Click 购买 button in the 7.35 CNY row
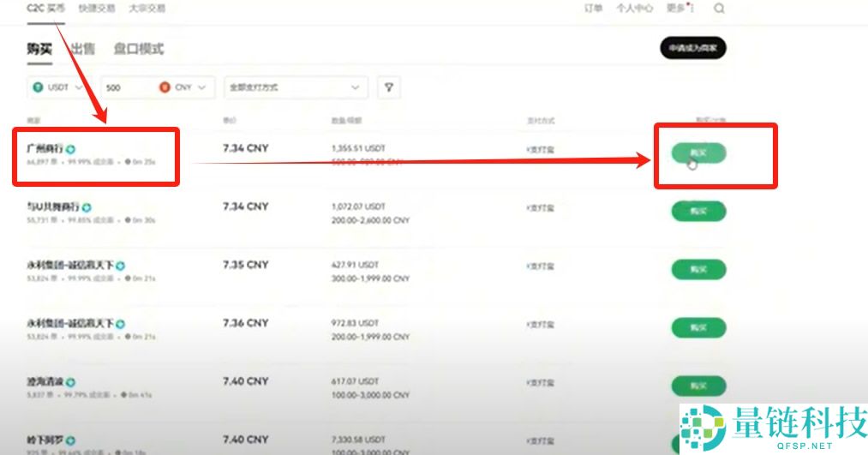The height and width of the screenshot is (455, 868). [x=698, y=269]
